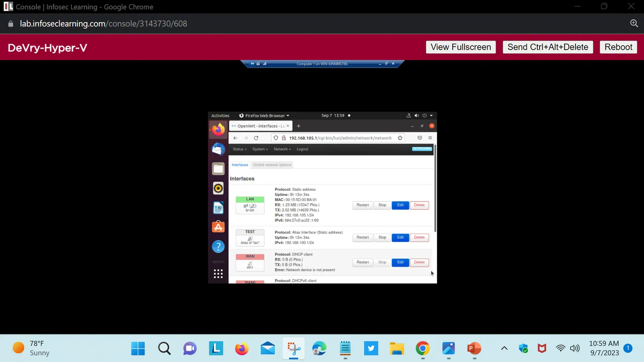Delete the LAN interface
This screenshot has width=644, height=362.
click(x=419, y=205)
